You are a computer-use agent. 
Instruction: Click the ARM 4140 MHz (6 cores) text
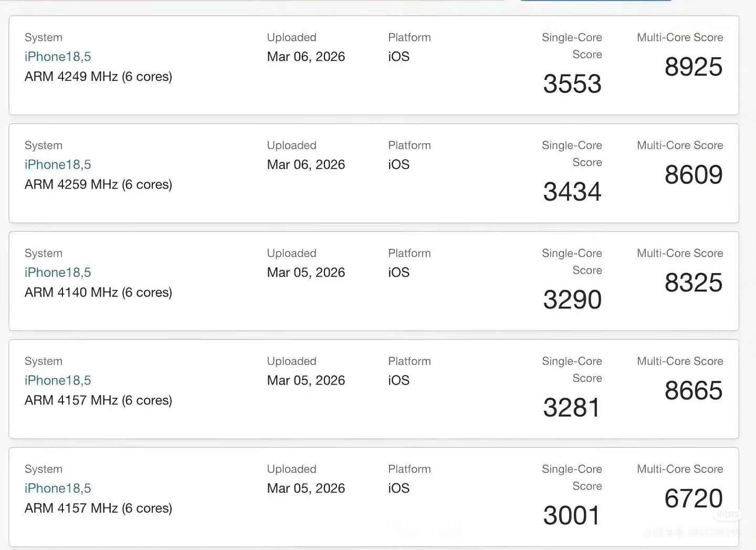click(98, 292)
